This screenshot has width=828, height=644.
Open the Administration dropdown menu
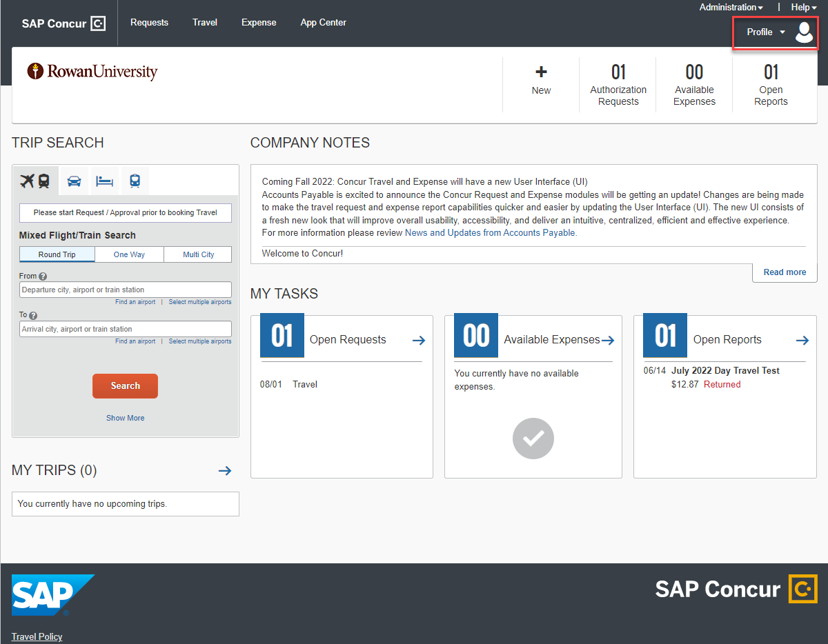coord(731,8)
